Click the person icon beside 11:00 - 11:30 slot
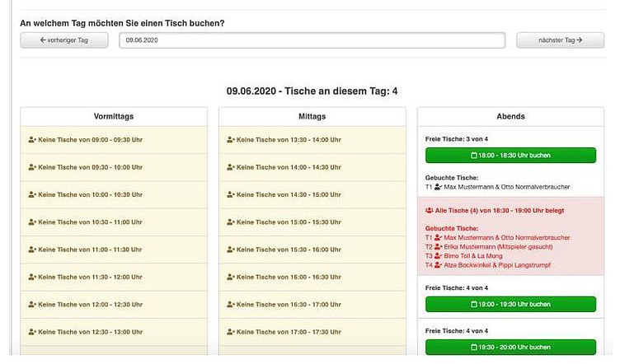 (32, 250)
